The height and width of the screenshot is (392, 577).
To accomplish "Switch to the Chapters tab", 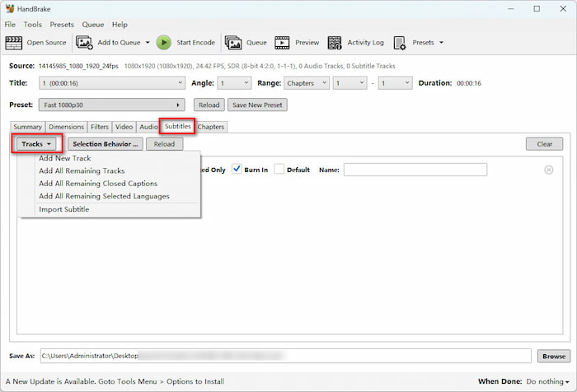I will click(x=211, y=127).
